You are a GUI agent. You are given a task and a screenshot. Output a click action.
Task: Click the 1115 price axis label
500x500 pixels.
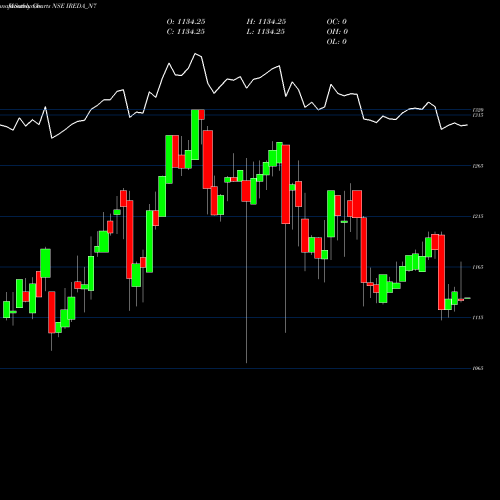tap(478, 318)
